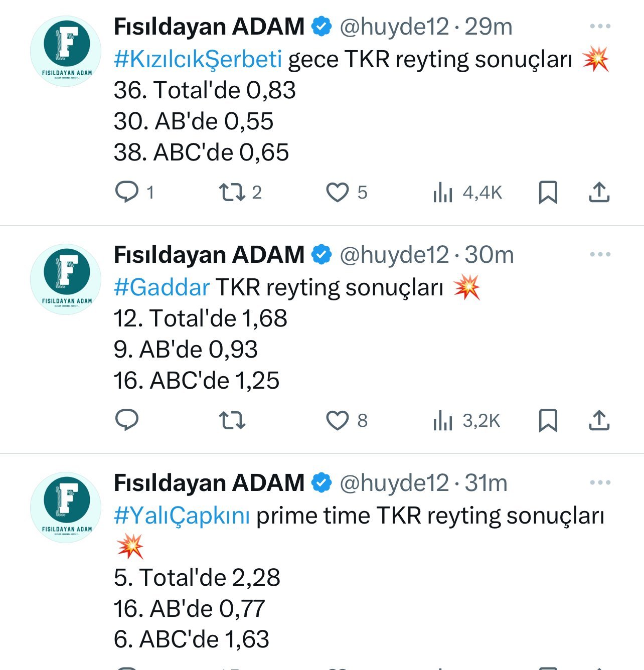Open more options for the 30m tweet

pyautogui.click(x=600, y=255)
